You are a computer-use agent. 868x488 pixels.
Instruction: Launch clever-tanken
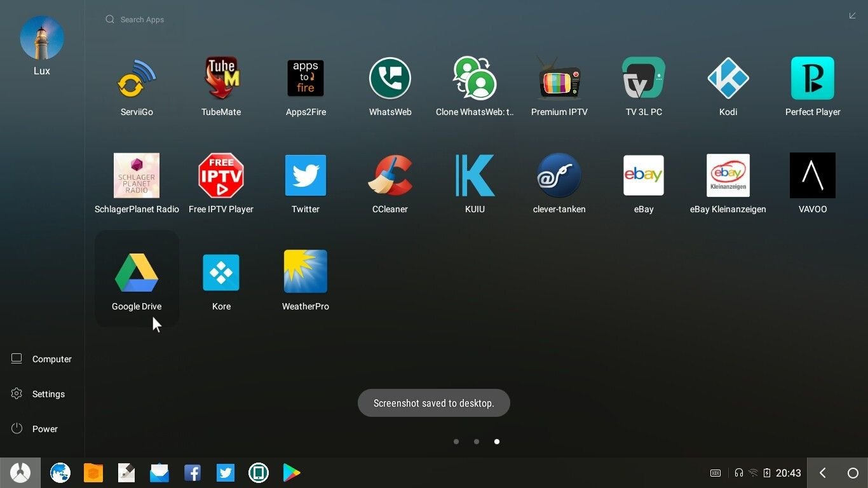coord(559,175)
